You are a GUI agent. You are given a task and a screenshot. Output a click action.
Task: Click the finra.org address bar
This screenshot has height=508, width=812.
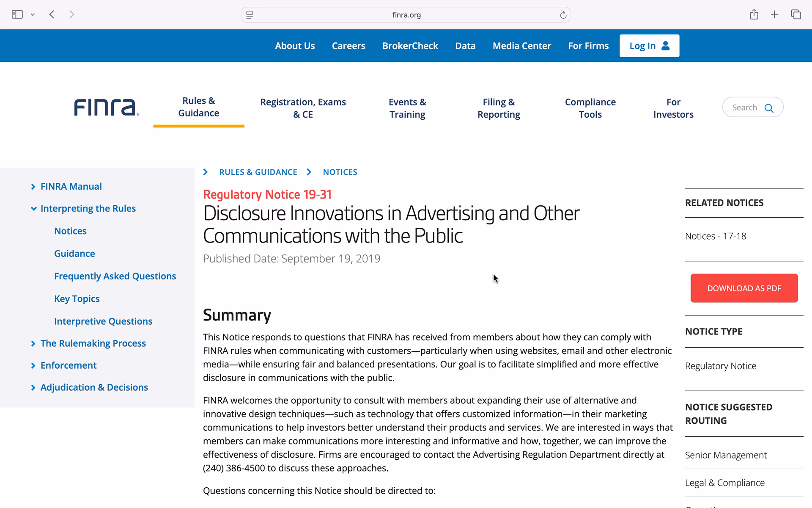(406, 15)
